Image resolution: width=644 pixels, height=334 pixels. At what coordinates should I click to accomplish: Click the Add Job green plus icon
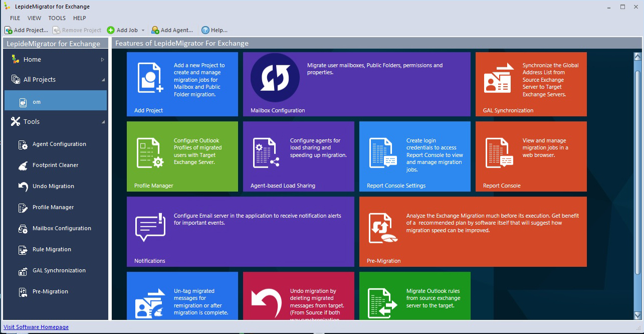tap(111, 30)
